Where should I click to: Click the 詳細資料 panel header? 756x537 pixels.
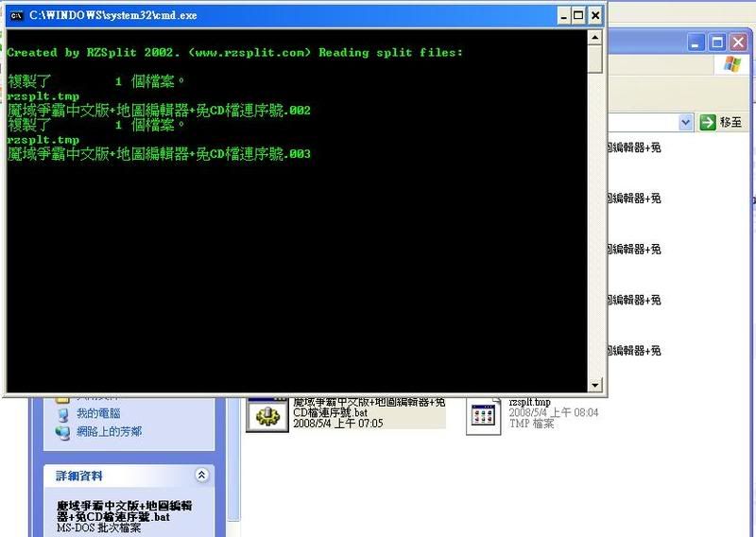click(x=129, y=476)
